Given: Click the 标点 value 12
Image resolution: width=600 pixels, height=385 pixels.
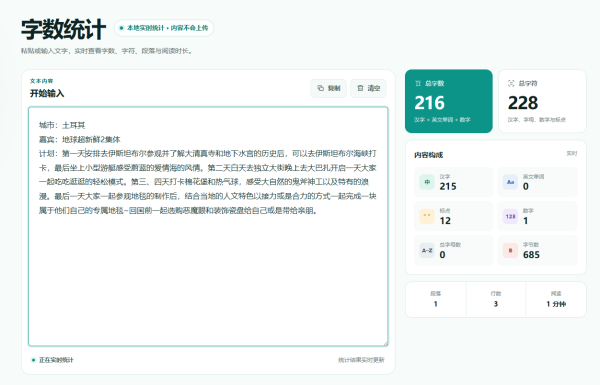Looking at the screenshot, I should point(445,221).
